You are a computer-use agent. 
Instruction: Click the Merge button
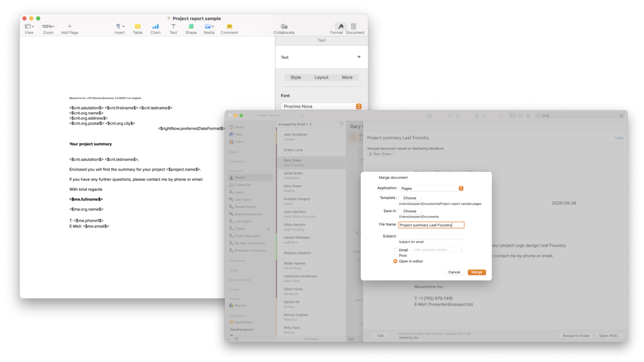click(476, 272)
